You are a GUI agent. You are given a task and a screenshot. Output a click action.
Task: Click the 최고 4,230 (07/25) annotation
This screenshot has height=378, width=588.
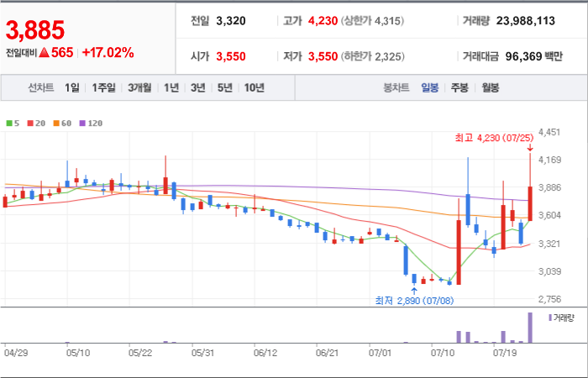coord(494,138)
